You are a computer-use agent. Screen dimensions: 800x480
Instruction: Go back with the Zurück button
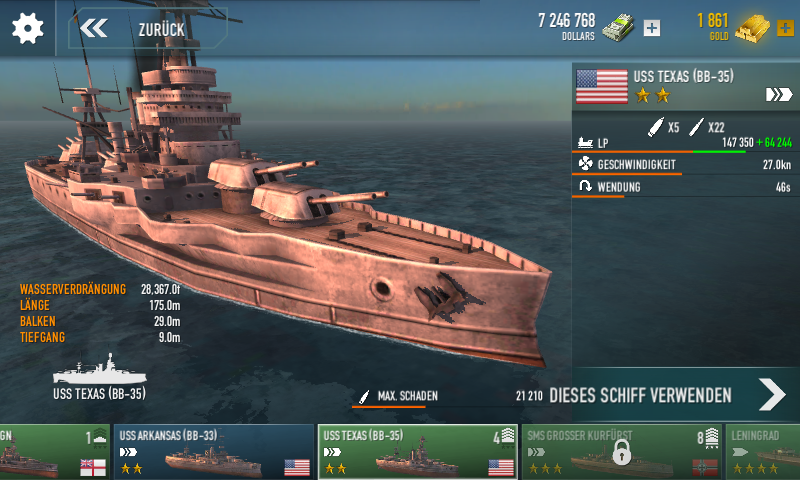pos(148,29)
